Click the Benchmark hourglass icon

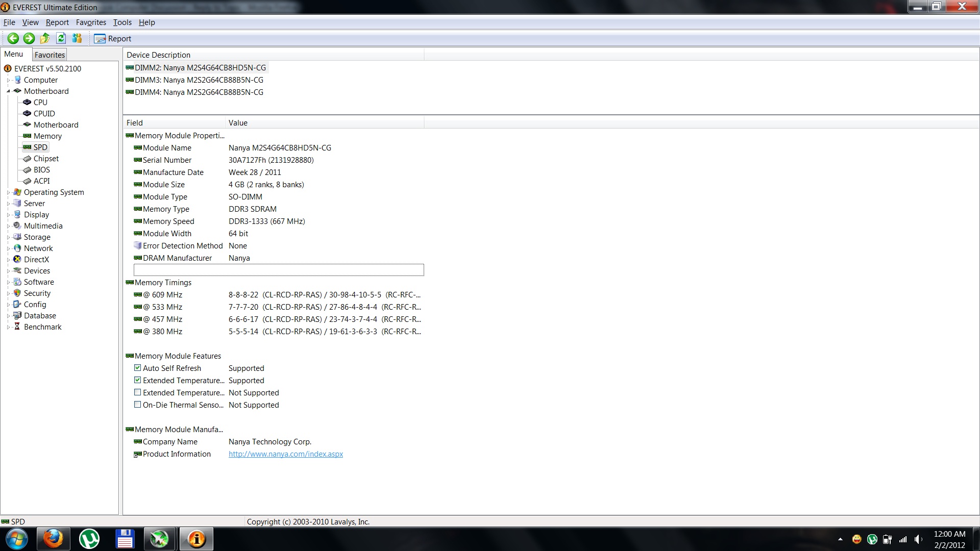click(17, 327)
